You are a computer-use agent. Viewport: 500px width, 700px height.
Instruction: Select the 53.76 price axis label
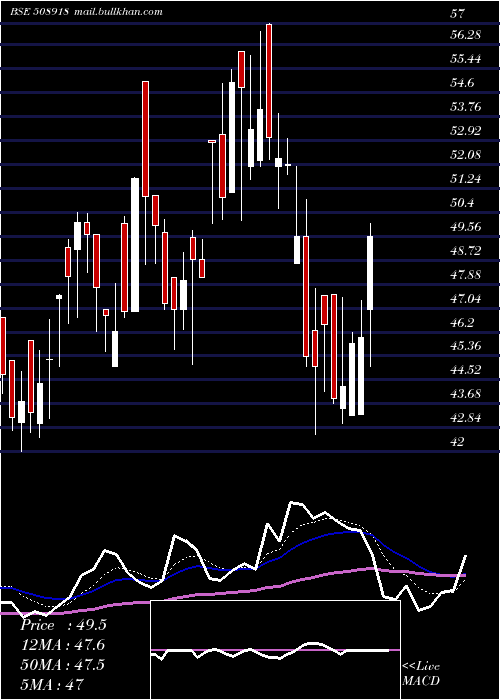pos(466,107)
